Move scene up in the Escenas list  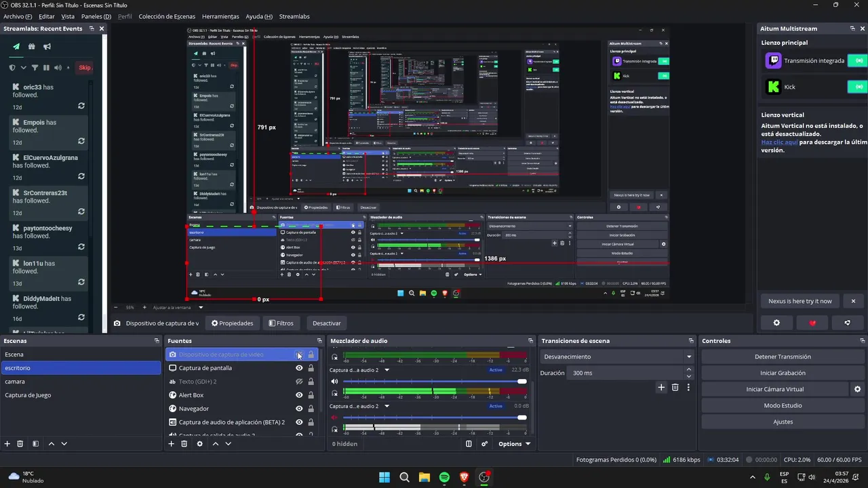52,444
